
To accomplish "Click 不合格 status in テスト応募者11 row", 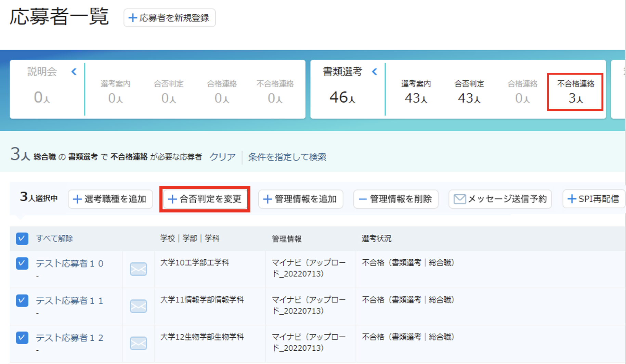I will click(408, 300).
